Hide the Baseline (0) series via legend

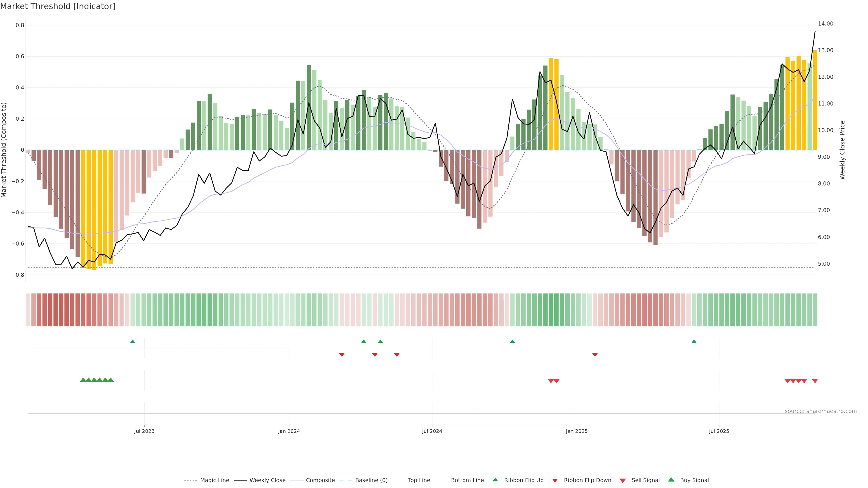point(371,480)
